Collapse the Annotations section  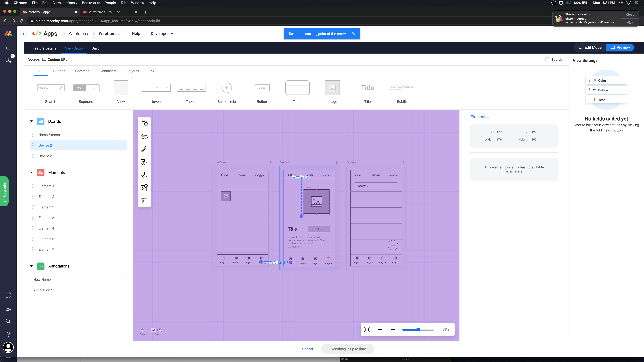[x=31, y=266]
